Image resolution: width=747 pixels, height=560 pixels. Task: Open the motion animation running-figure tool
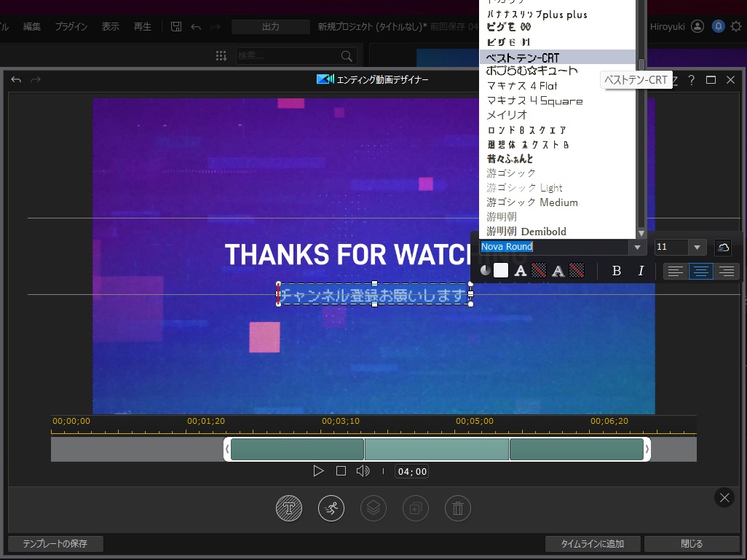(331, 508)
